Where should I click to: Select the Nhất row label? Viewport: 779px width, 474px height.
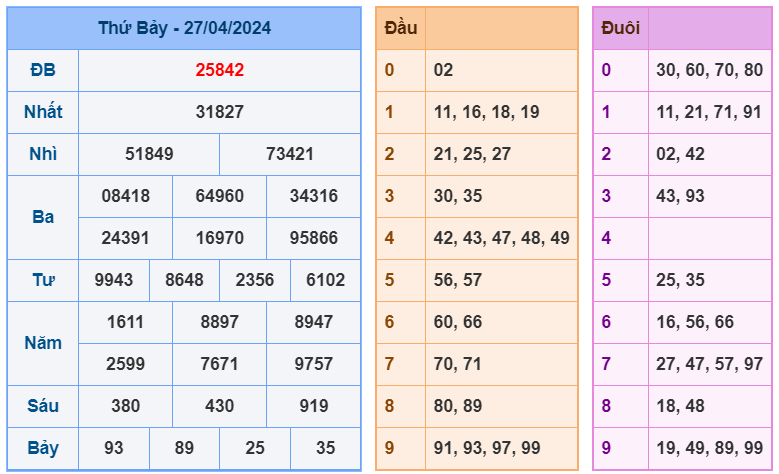pyautogui.click(x=43, y=112)
